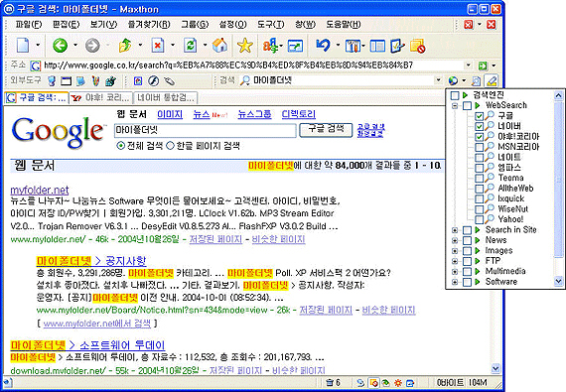Select 전체 검색 radio button

(120, 146)
